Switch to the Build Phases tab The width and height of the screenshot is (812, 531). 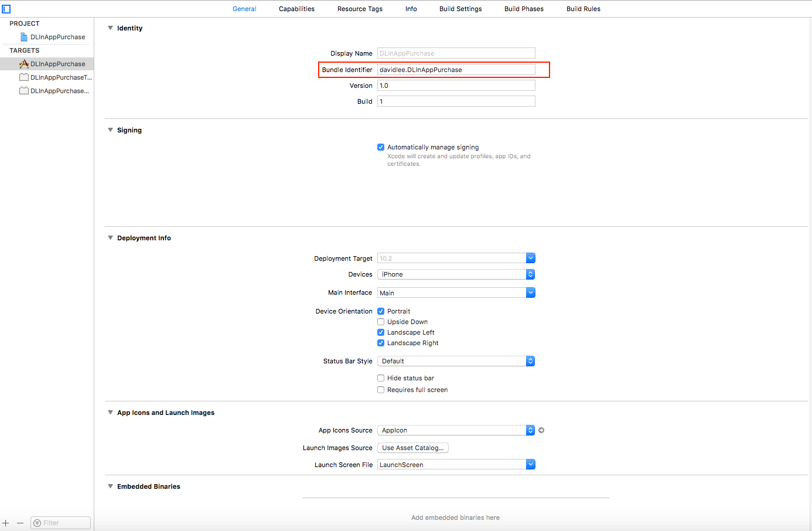[524, 9]
